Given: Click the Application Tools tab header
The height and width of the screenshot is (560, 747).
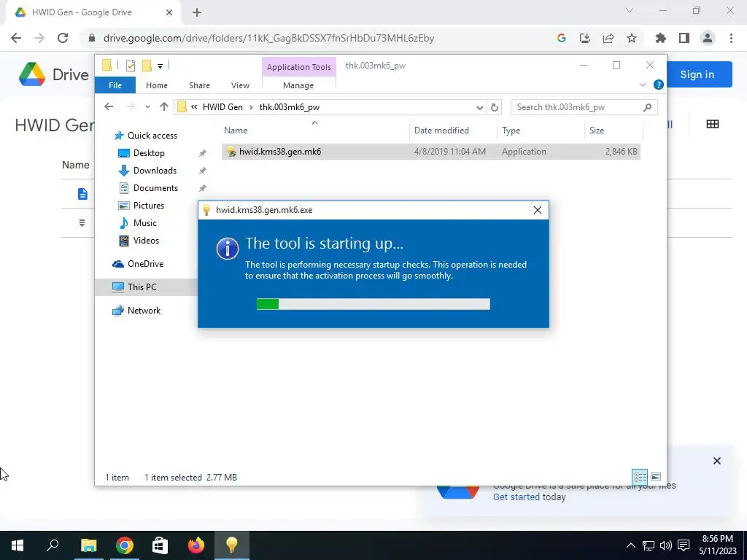Looking at the screenshot, I should point(298,67).
